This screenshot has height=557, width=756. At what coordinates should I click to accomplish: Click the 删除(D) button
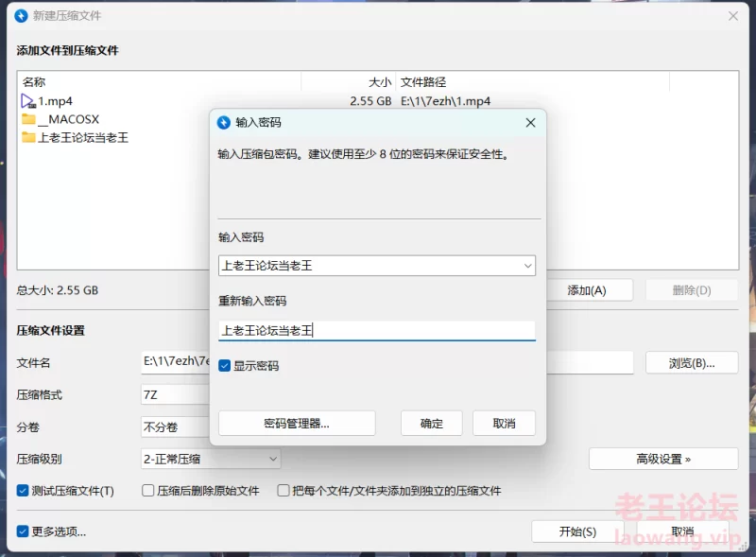click(x=692, y=290)
